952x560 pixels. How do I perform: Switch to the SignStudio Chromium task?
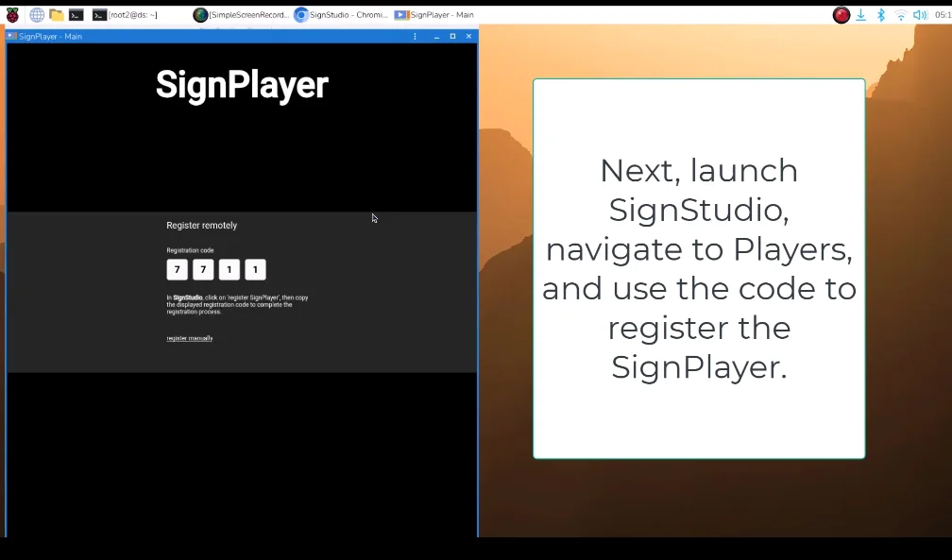(x=341, y=15)
